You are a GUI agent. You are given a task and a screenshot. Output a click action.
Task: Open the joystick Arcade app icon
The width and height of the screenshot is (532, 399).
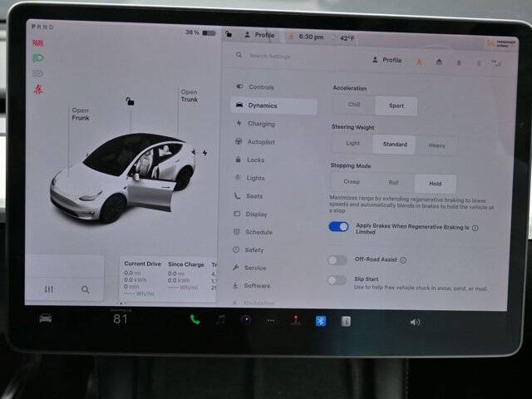[x=296, y=320]
